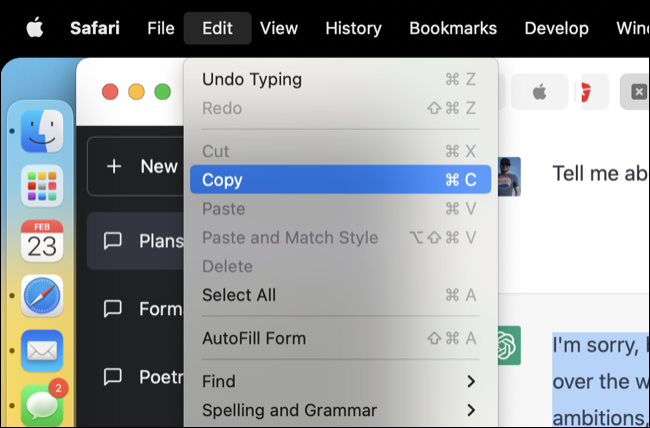Open Finder from the Dock

42,130
